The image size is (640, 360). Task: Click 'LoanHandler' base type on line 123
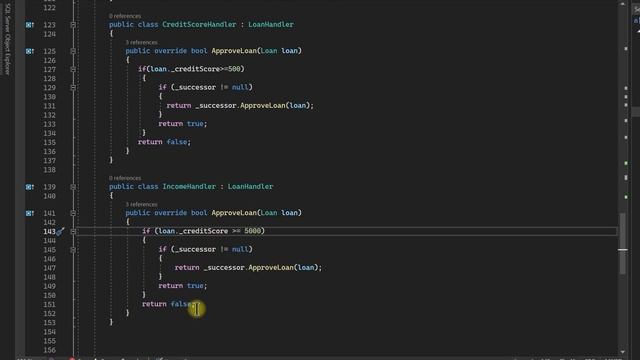(x=271, y=24)
